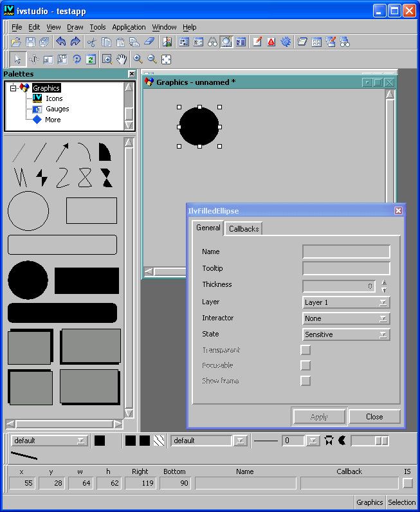Select Gauges in the Palettes tree
Image resolution: width=420 pixels, height=512 pixels.
pos(57,109)
